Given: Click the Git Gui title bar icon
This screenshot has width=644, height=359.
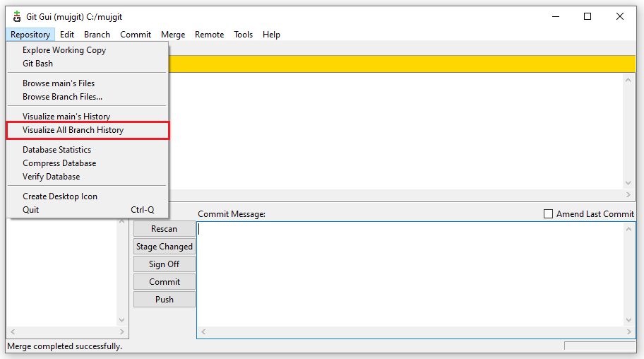Looking at the screenshot, I should (x=16, y=17).
